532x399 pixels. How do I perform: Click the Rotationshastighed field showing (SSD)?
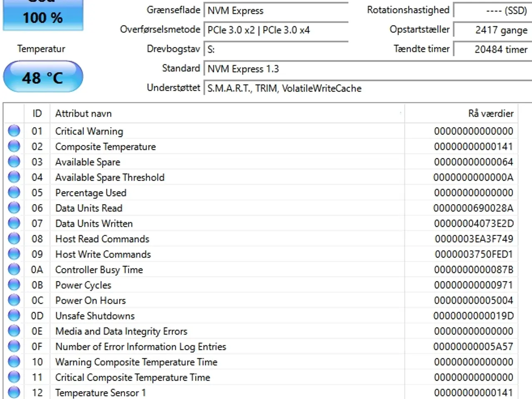click(x=493, y=10)
